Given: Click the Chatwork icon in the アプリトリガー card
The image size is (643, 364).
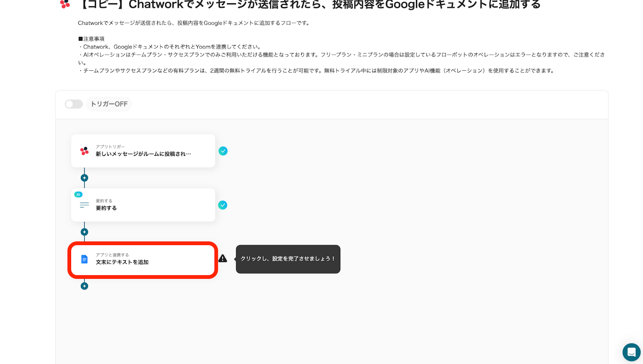Looking at the screenshot, I should point(84,151).
